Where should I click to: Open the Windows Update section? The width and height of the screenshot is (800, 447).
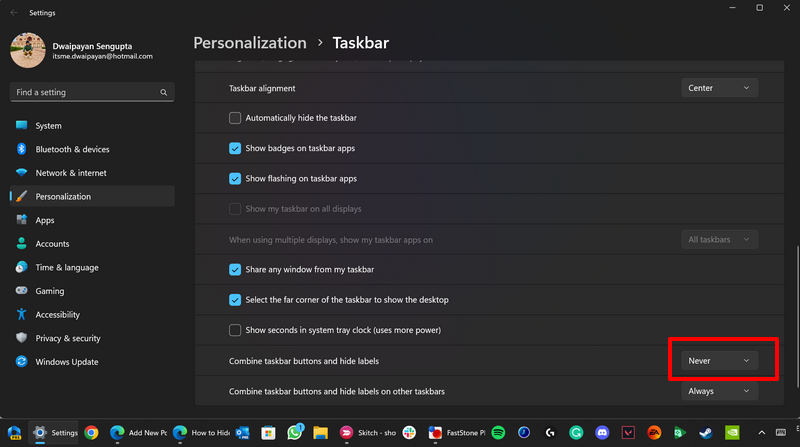pos(66,361)
